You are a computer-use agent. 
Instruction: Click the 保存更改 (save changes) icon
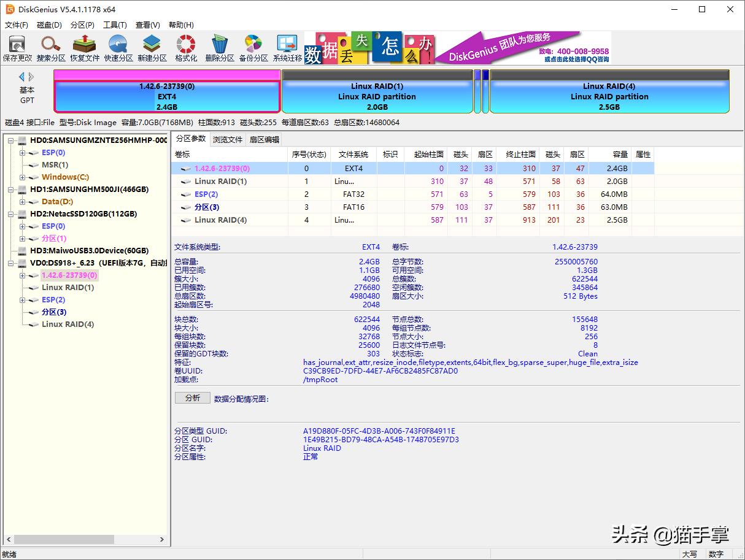(x=17, y=47)
